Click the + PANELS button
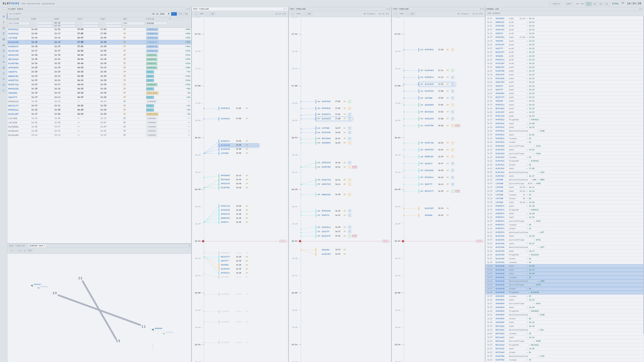Screen dimensions: 644x362 point(555,4)
